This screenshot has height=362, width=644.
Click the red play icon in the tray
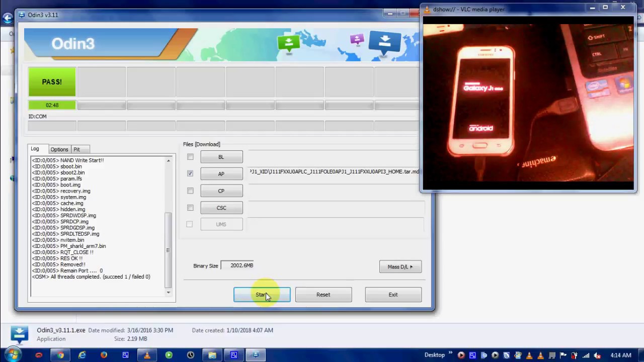pyautogui.click(x=461, y=355)
